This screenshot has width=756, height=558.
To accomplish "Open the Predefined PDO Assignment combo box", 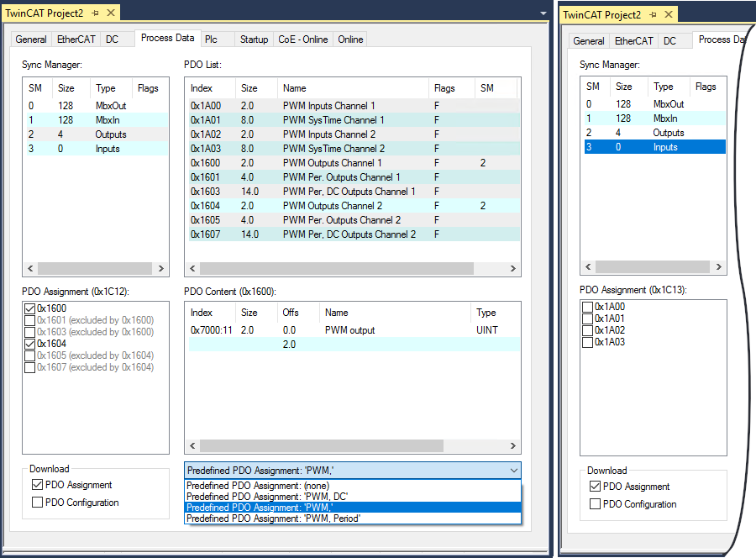I will [353, 471].
